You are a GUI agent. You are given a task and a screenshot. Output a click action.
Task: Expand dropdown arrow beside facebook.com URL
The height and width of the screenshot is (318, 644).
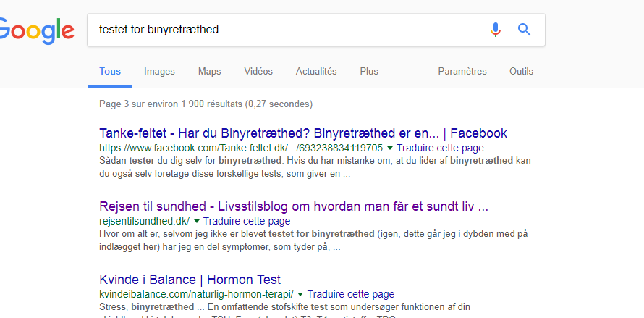tap(390, 148)
